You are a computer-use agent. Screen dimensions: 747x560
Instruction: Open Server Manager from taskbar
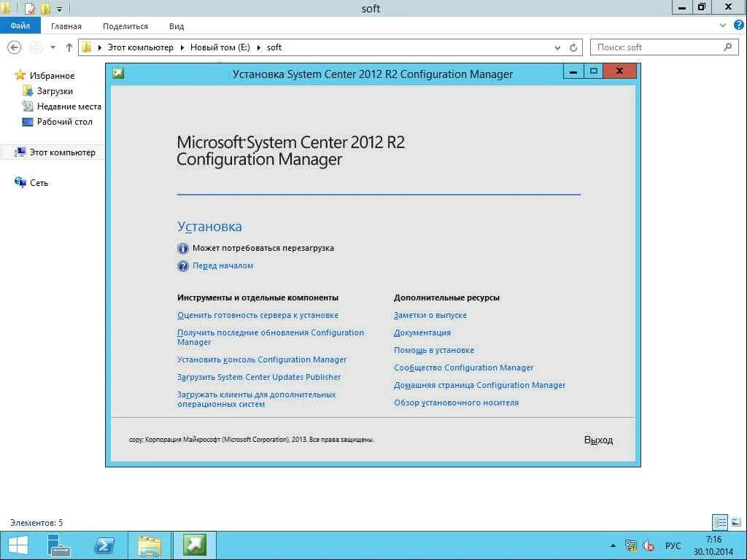point(58,545)
